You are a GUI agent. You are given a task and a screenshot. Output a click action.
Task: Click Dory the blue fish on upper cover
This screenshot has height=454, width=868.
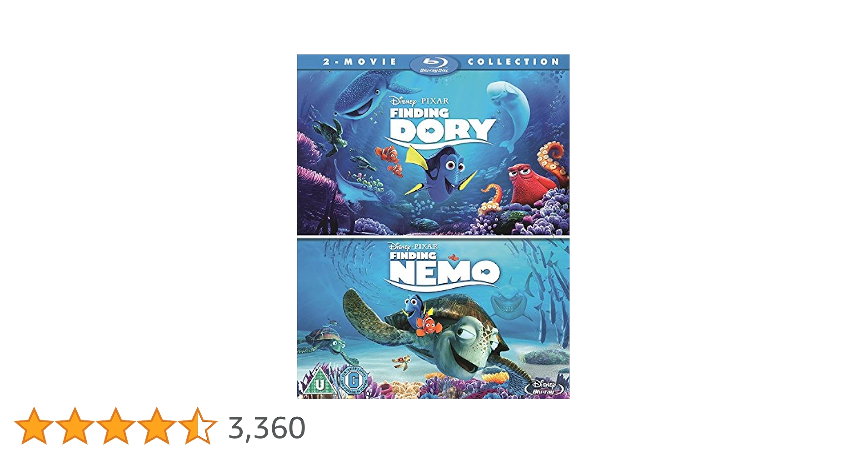pos(441,170)
